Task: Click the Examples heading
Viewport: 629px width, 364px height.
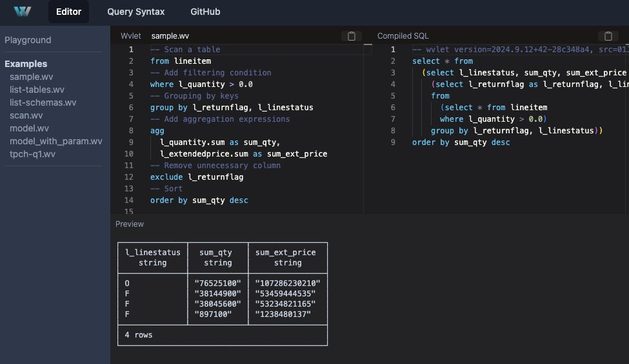Action: pyautogui.click(x=26, y=64)
